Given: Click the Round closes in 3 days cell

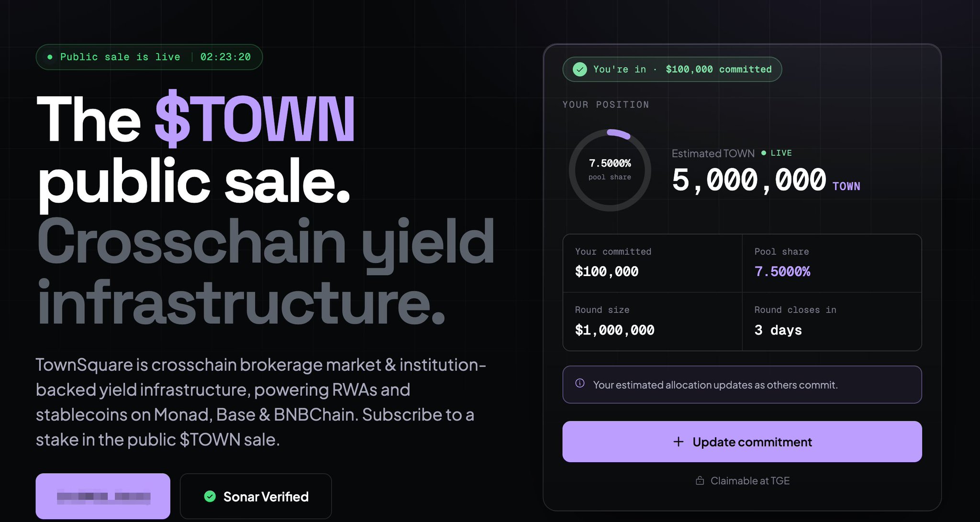Looking at the screenshot, I should click(x=832, y=322).
